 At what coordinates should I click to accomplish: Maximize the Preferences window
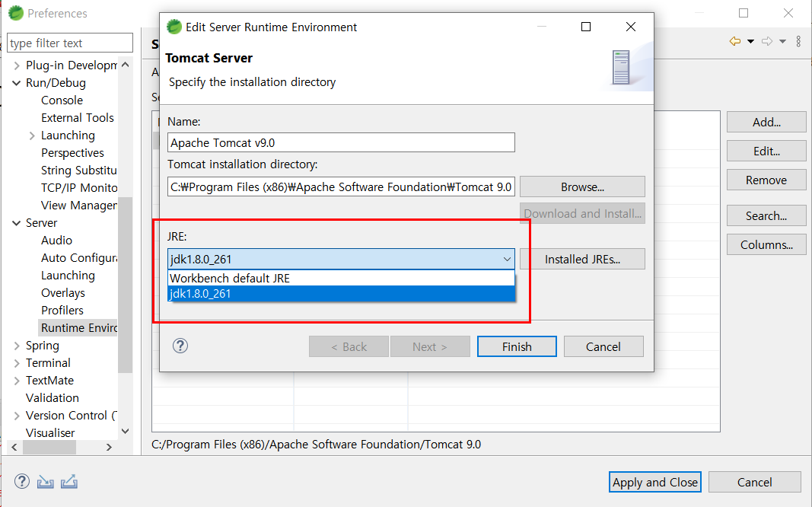(744, 13)
